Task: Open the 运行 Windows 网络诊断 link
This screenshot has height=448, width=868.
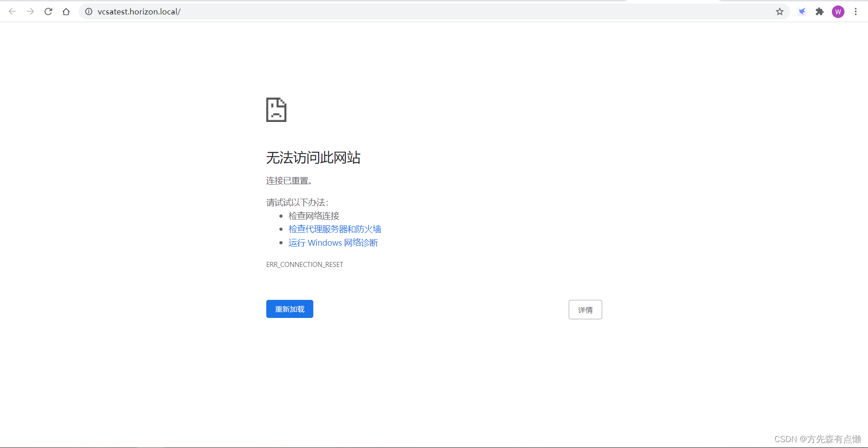Action: click(333, 243)
